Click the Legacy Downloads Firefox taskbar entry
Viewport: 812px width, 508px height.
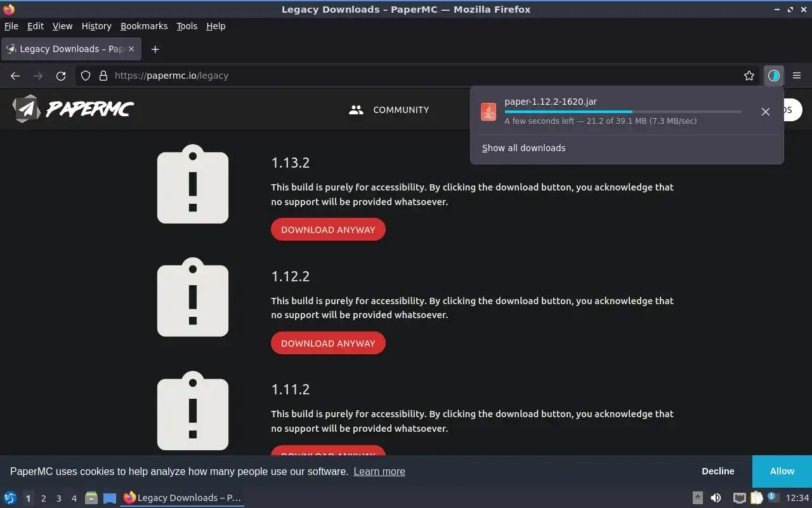[182, 498]
